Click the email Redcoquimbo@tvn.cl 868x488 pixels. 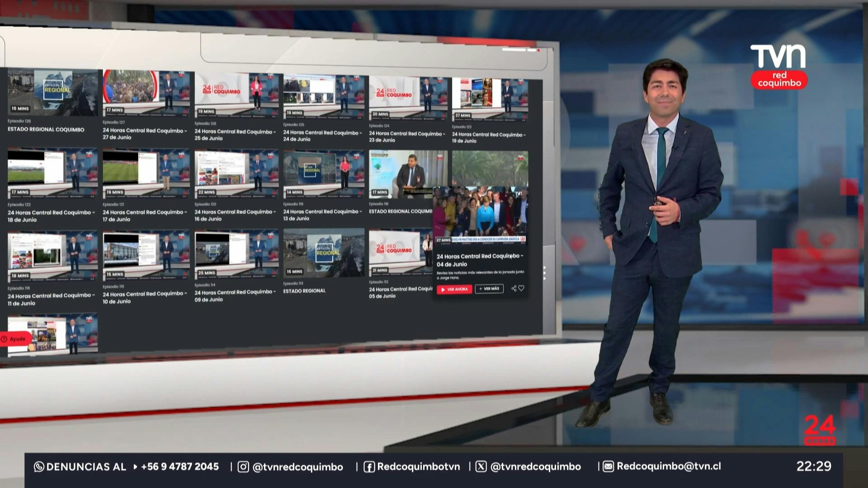point(669,467)
